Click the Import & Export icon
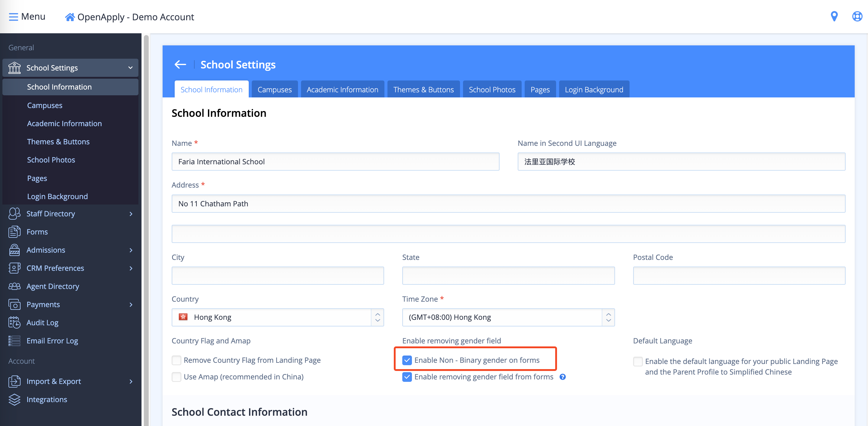The width and height of the screenshot is (868, 426). [x=15, y=381]
